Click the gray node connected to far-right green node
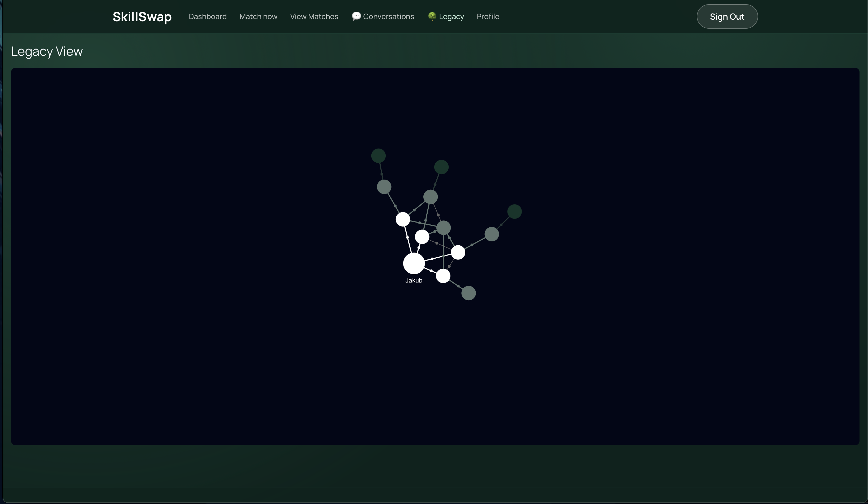 [492, 234]
